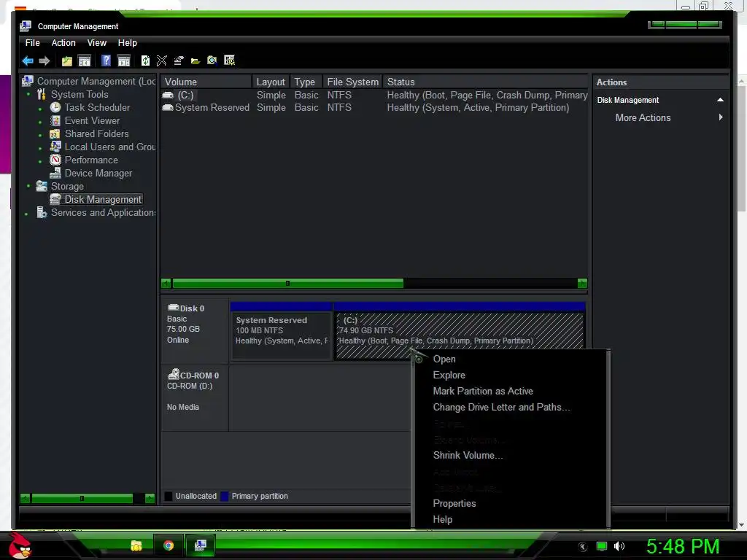Screen dimensions: 747x560
Task: Toggle Show/Hide Console Tree toolbar icon
Action: click(x=85, y=61)
